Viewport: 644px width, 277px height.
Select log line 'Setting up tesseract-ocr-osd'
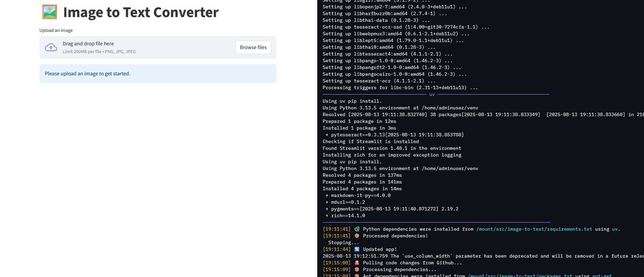[x=406, y=27]
